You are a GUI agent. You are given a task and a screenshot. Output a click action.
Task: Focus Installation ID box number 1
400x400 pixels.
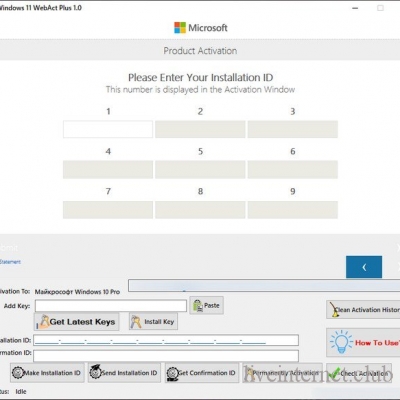coord(108,129)
